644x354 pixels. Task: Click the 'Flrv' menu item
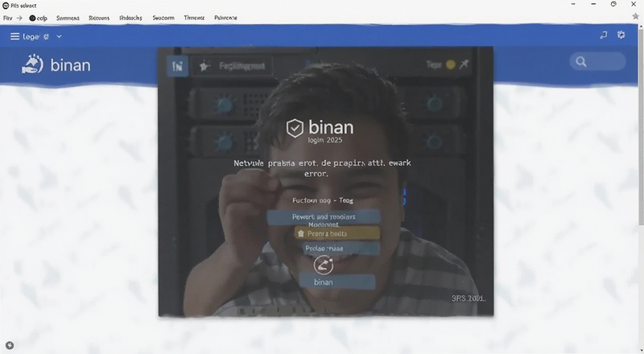click(7, 18)
